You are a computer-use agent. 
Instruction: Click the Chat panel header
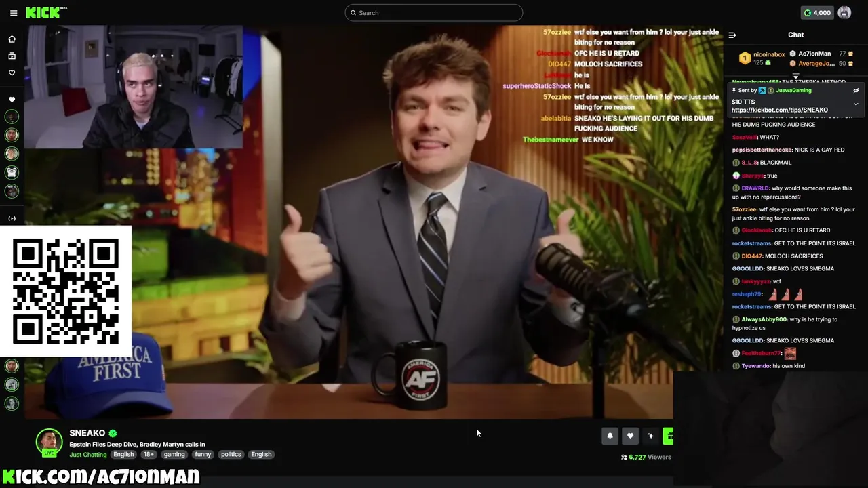coord(795,35)
